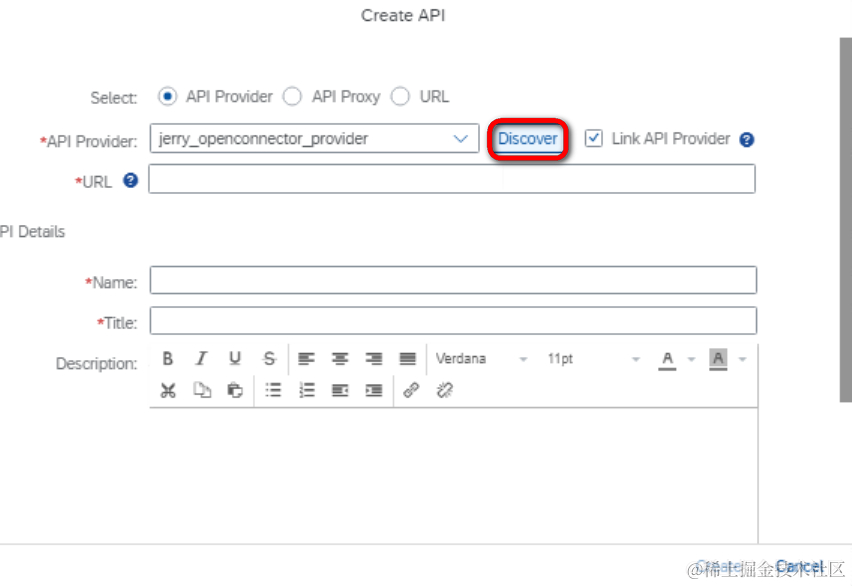Align description text right
The width and height of the screenshot is (852, 586).
click(x=374, y=358)
